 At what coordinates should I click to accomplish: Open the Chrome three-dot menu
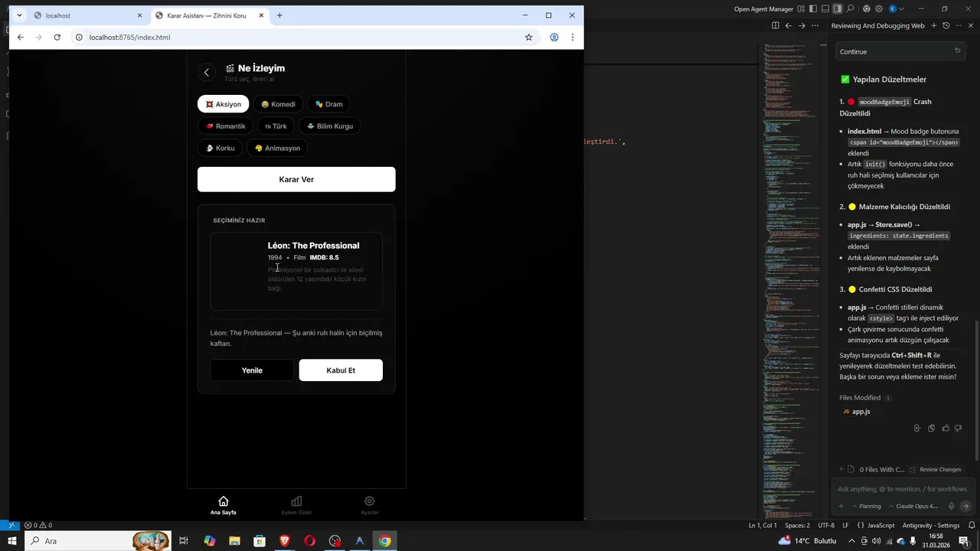click(x=572, y=37)
